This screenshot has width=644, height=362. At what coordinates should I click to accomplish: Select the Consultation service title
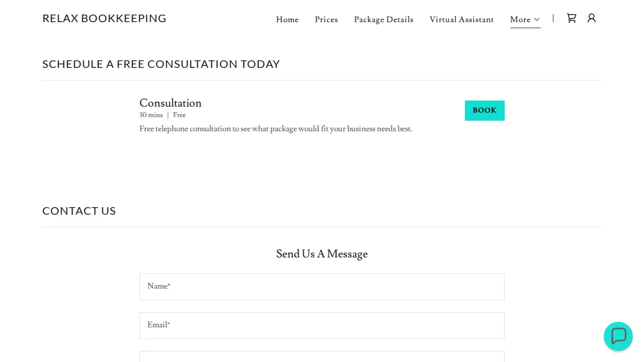pos(171,103)
